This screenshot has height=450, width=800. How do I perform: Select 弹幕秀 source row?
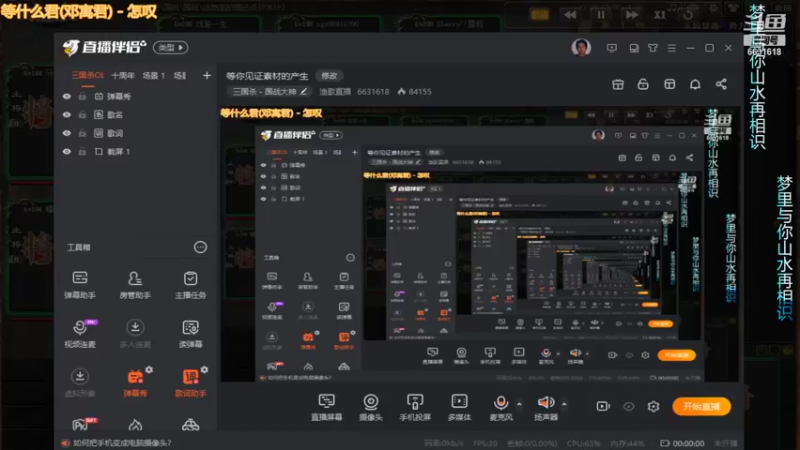(x=135, y=96)
